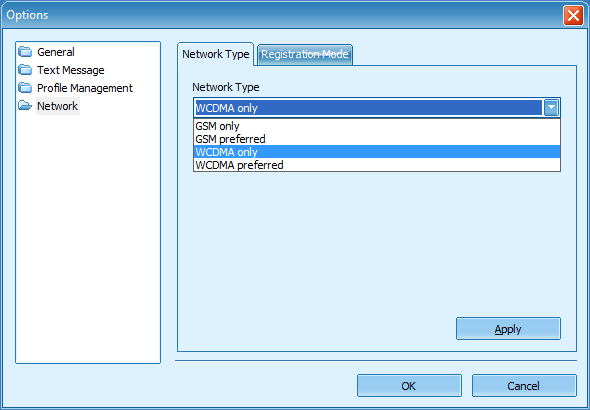Image resolution: width=590 pixels, height=410 pixels.
Task: Select WCDMA preferred option
Action: click(x=377, y=165)
